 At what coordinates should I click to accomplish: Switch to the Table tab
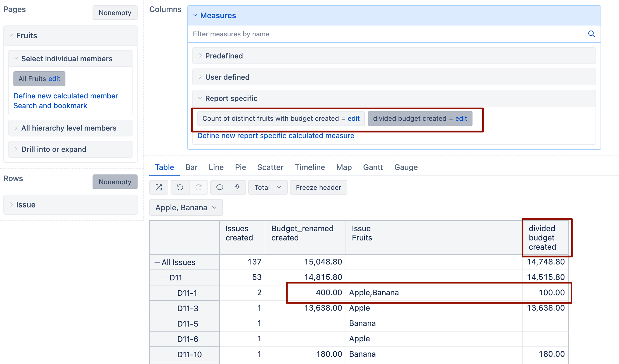point(164,167)
